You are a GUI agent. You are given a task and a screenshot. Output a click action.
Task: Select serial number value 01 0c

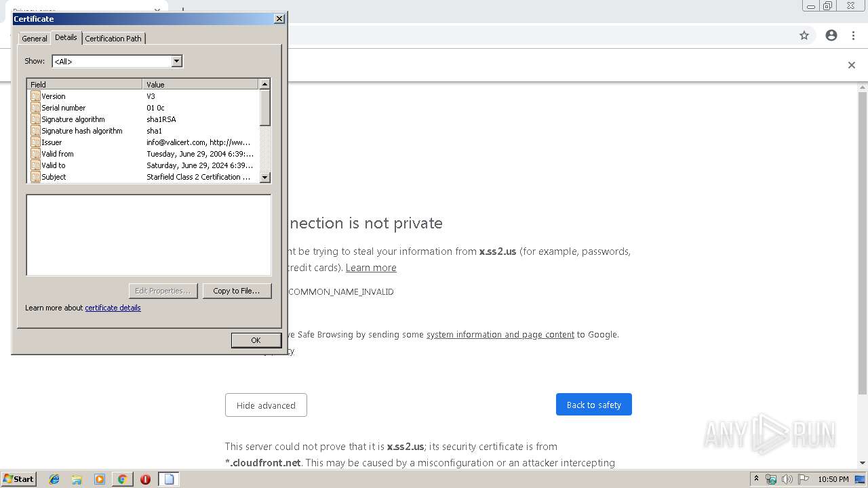[155, 108]
